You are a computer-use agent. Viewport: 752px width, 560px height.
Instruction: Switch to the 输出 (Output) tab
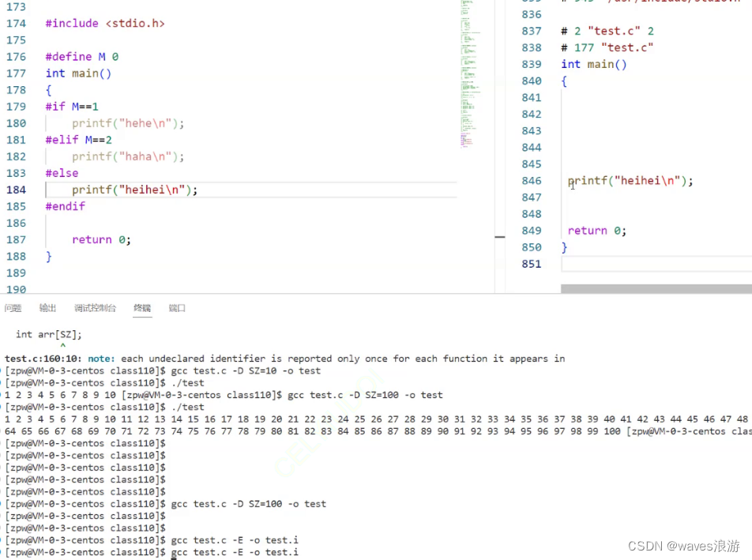point(47,308)
